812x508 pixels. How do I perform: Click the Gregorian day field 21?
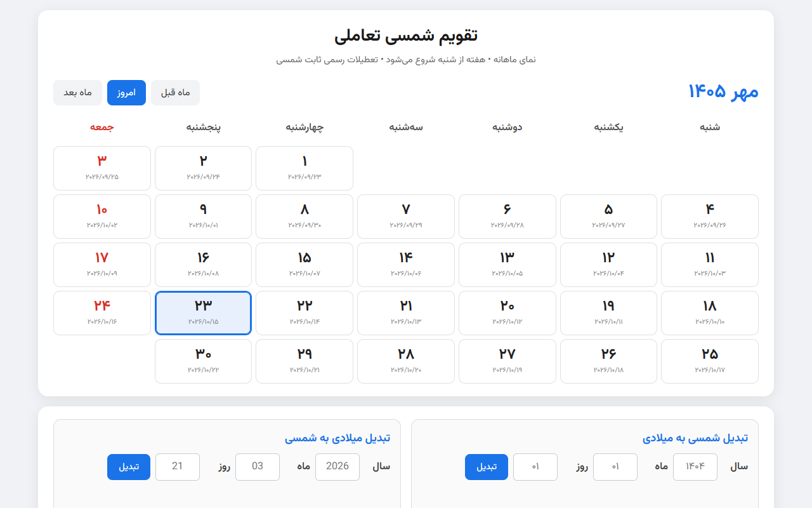click(x=178, y=467)
